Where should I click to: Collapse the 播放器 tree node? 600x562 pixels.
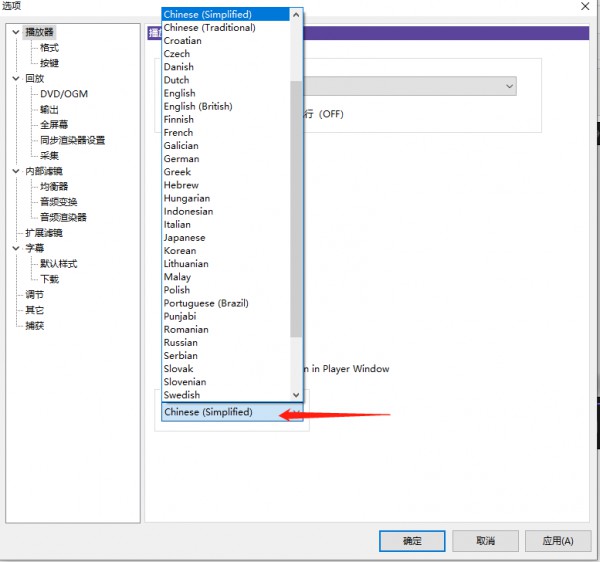pyautogui.click(x=16, y=32)
